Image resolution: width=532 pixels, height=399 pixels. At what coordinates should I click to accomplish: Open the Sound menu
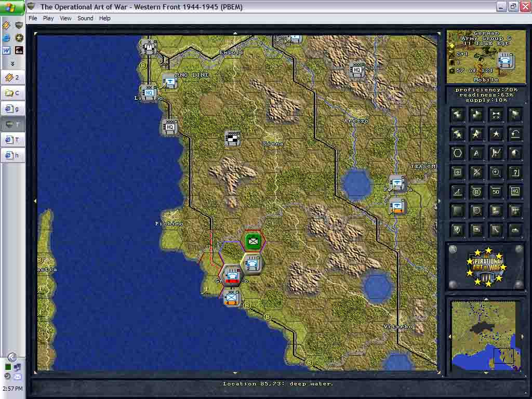tap(85, 18)
